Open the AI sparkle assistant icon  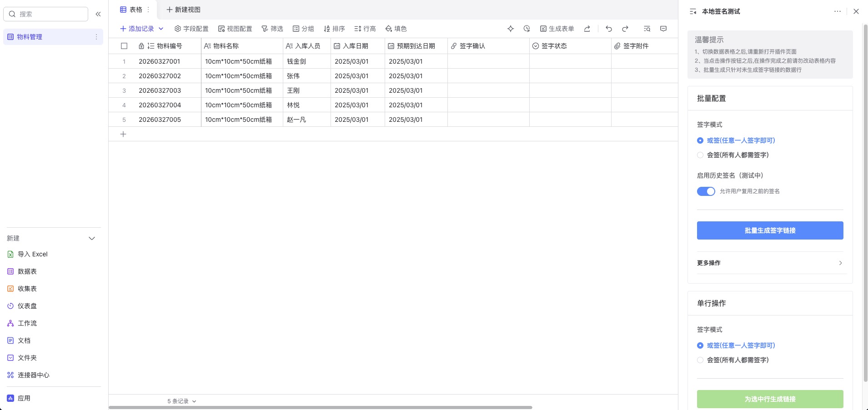pos(511,29)
